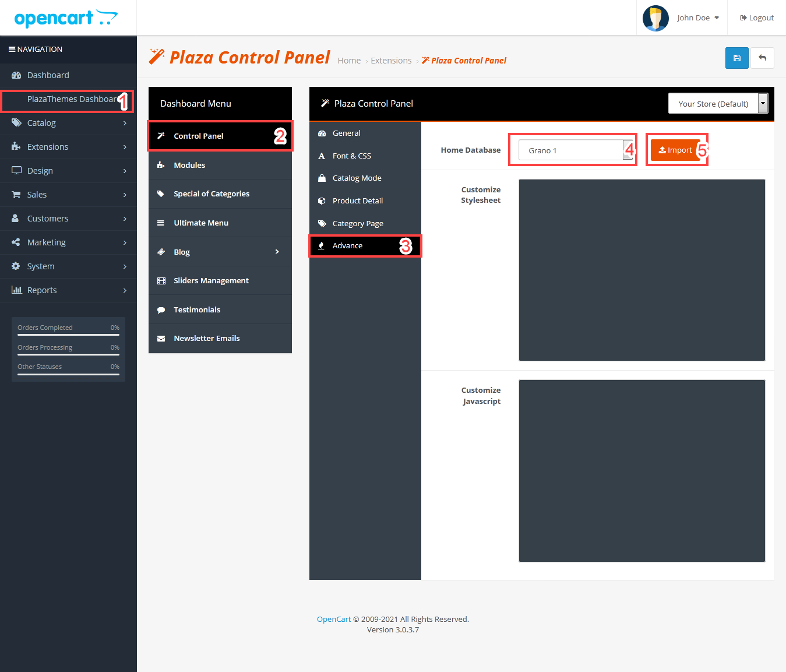Click the System gear icon
This screenshot has height=672, width=786.
pos(16,266)
